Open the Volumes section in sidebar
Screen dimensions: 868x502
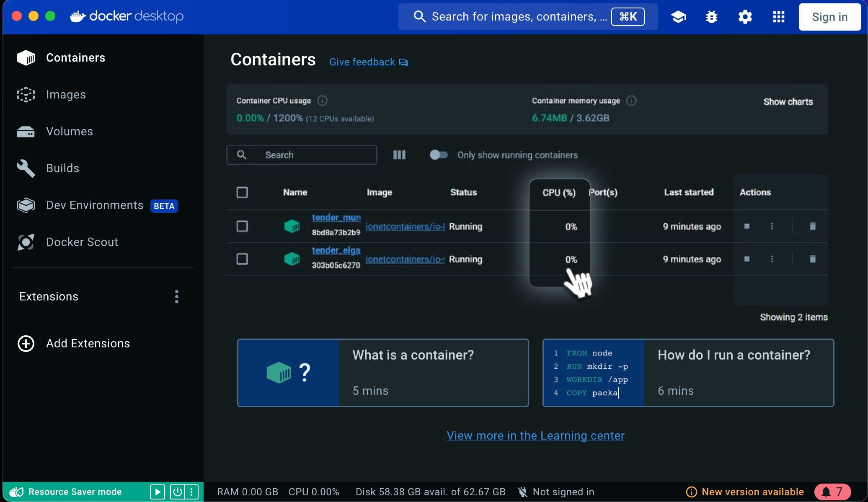(69, 132)
